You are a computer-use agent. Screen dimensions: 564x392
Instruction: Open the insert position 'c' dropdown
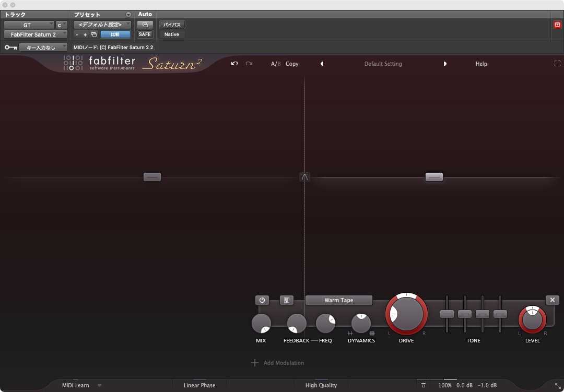(61, 25)
